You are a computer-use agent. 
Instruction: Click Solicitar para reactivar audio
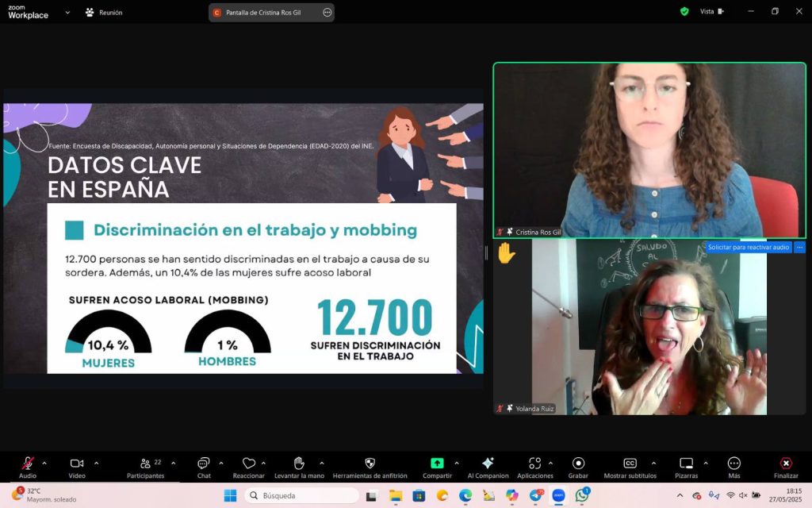[749, 248]
